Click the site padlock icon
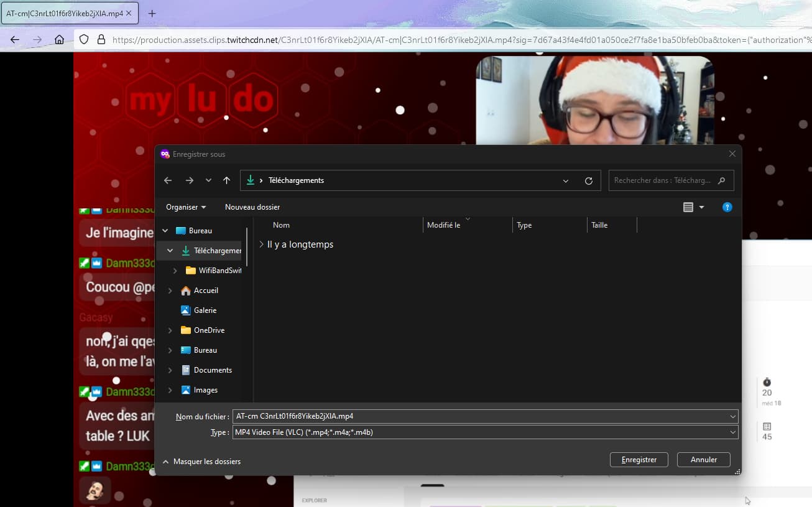The width and height of the screenshot is (812, 507). [101, 40]
